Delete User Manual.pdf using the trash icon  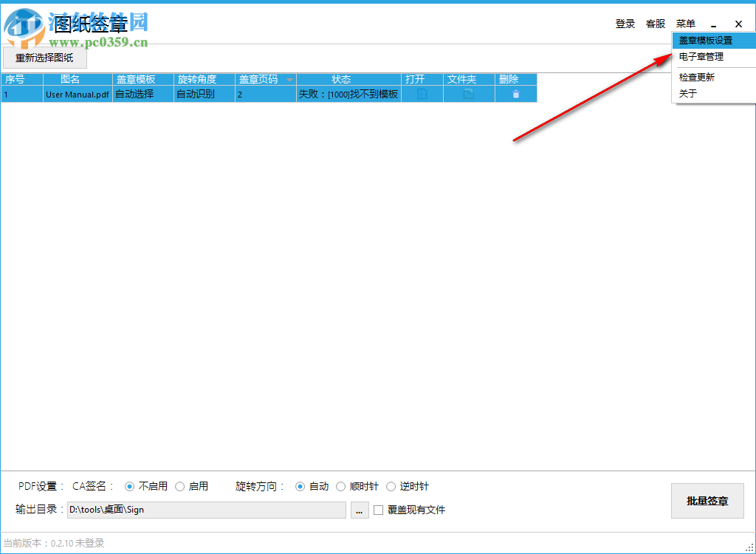pos(515,94)
